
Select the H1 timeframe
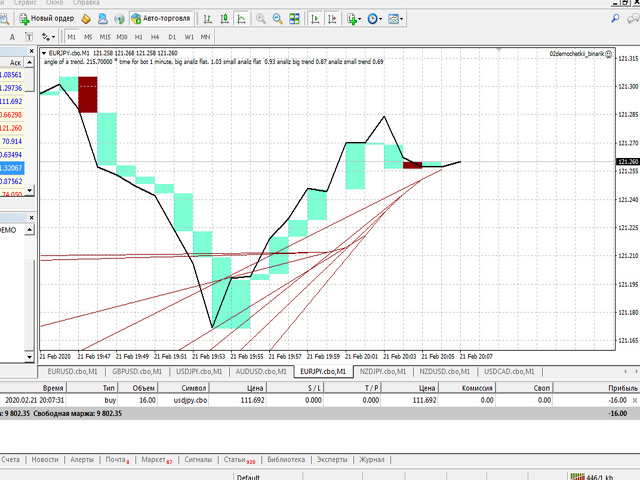coord(139,37)
